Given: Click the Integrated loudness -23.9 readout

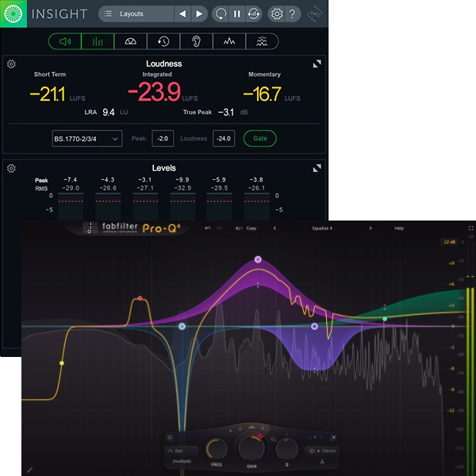Looking at the screenshot, I should tap(155, 92).
